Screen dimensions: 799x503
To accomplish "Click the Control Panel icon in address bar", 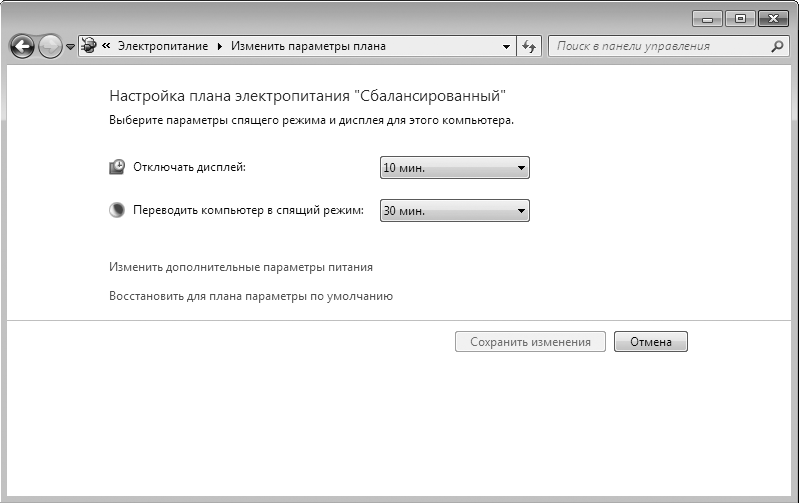I will [x=89, y=46].
